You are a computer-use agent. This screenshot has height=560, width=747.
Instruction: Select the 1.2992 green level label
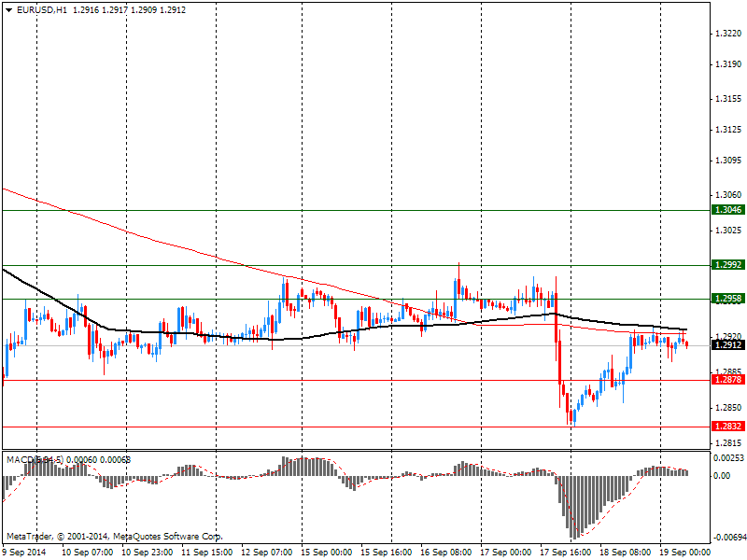pos(728,265)
